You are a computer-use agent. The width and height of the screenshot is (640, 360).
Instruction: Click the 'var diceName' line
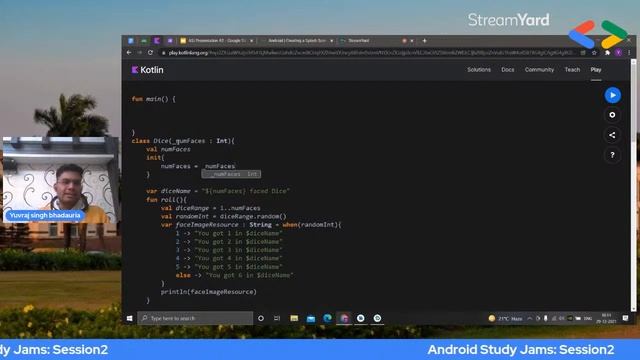[x=218, y=191]
